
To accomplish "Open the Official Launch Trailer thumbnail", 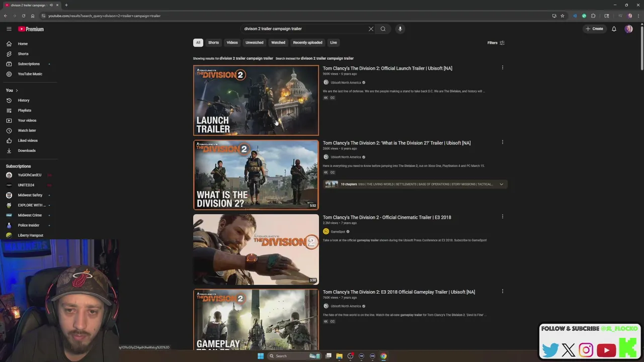I will [256, 101].
